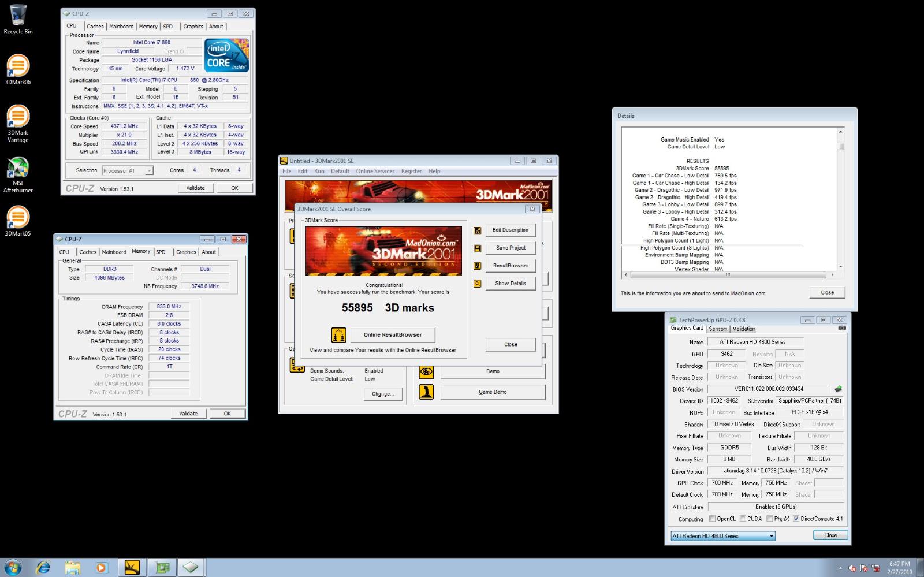Viewport: 924px width, 577px height.
Task: Click the Show Details button
Action: point(510,284)
